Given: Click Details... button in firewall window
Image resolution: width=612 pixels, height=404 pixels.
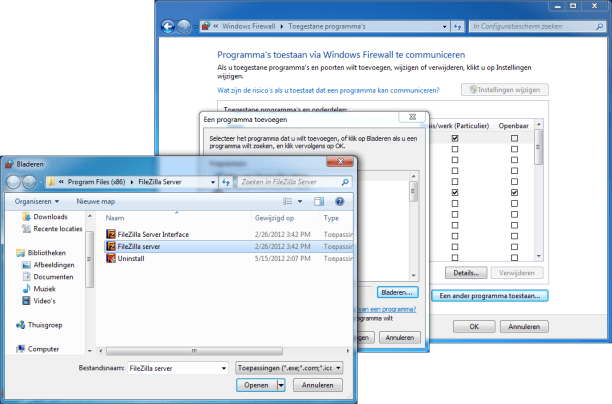Looking at the screenshot, I should (466, 273).
